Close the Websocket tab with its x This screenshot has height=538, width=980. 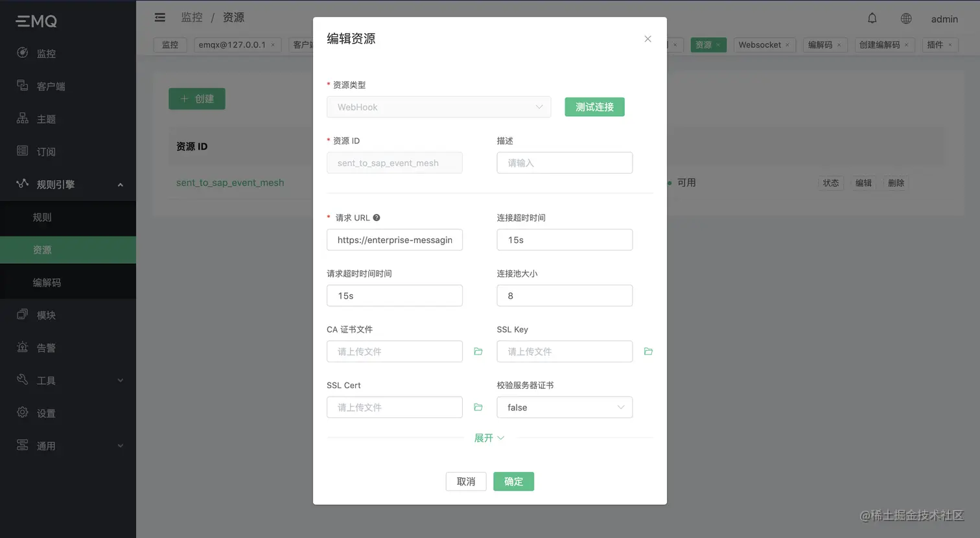787,45
